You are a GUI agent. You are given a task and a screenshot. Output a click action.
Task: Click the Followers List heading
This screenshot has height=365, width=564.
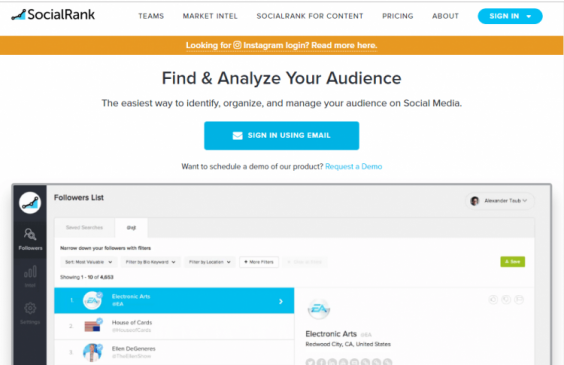(79, 197)
